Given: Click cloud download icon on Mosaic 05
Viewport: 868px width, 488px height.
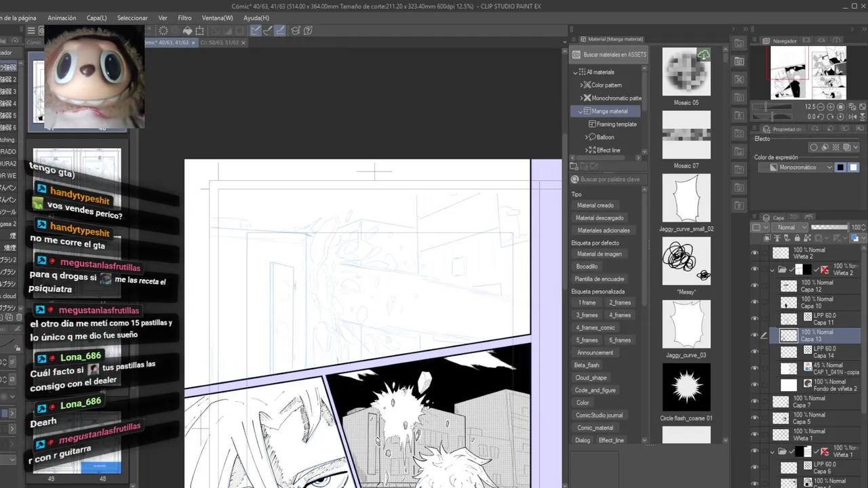Looking at the screenshot, I should point(703,55).
